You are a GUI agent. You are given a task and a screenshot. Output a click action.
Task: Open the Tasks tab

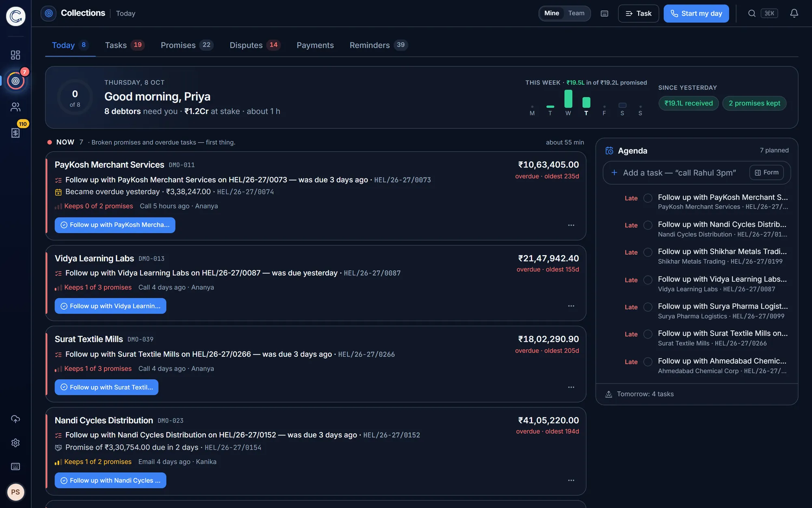coord(125,45)
